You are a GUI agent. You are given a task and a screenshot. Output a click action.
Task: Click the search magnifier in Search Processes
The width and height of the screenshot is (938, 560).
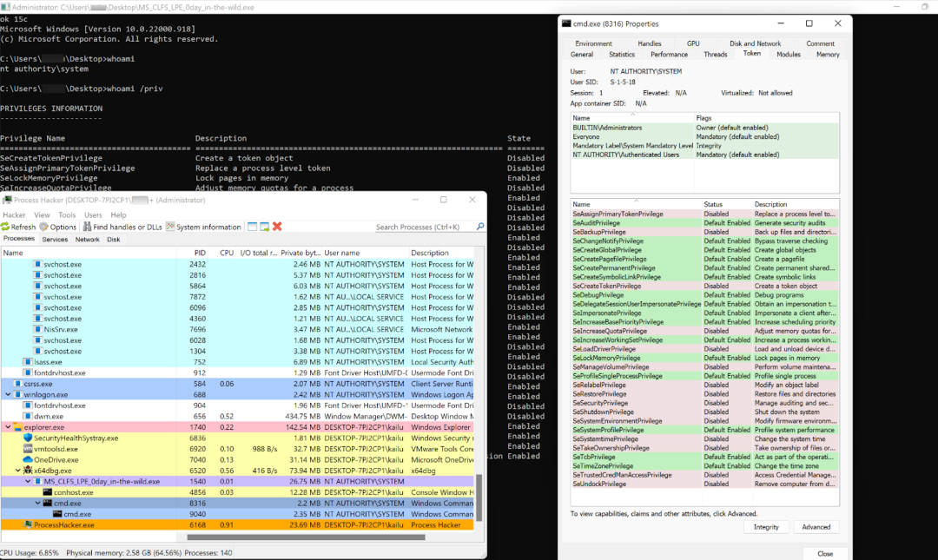(480, 227)
